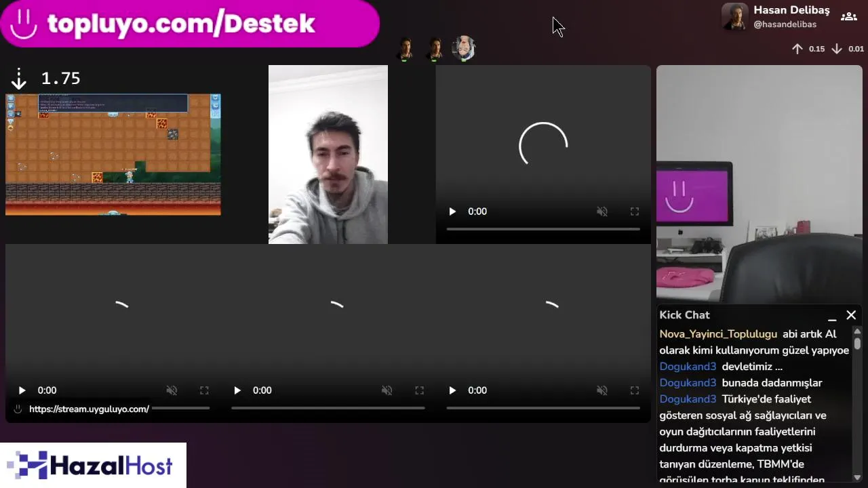Click the 0:00 time on the player beside webcam

point(477,211)
